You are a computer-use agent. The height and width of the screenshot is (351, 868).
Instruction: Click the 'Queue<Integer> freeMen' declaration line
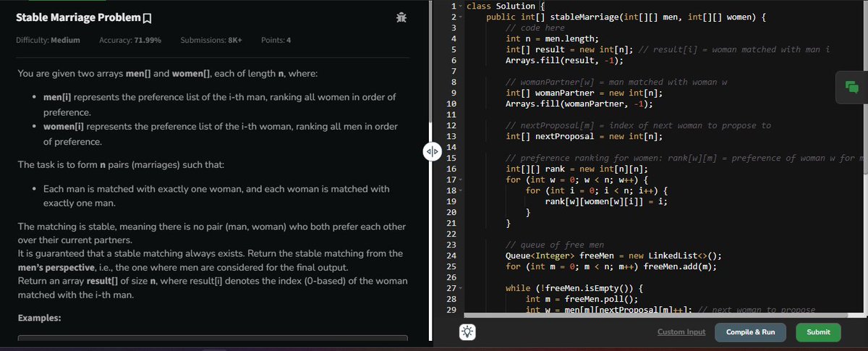point(613,255)
